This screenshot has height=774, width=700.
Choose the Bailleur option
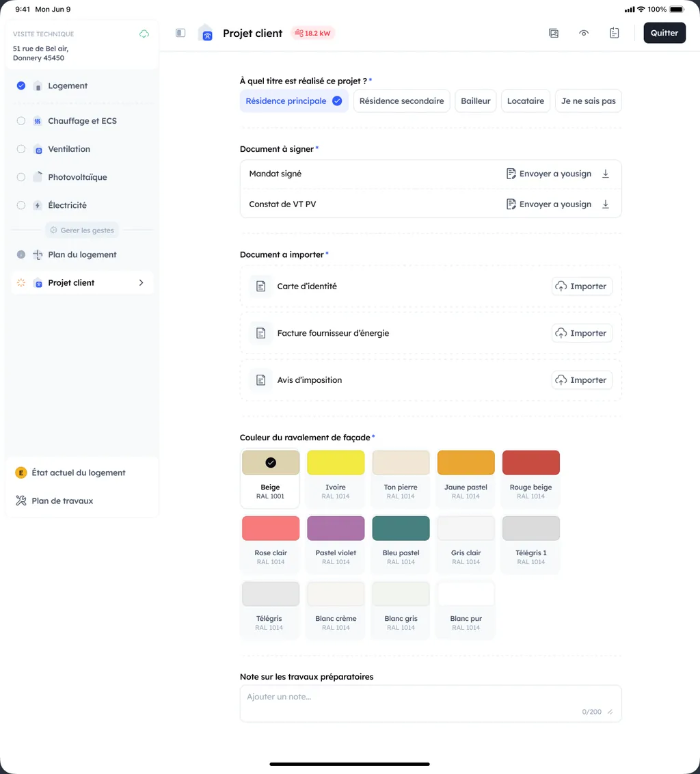475,101
